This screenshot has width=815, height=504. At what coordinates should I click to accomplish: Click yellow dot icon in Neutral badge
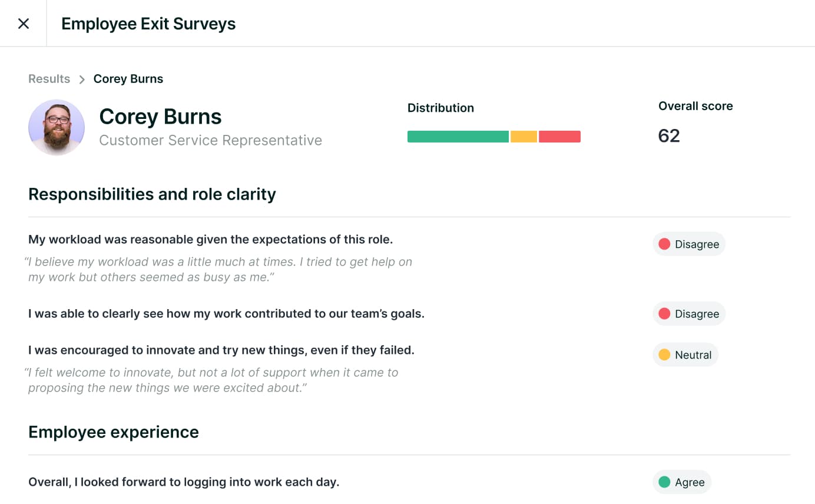(x=664, y=355)
